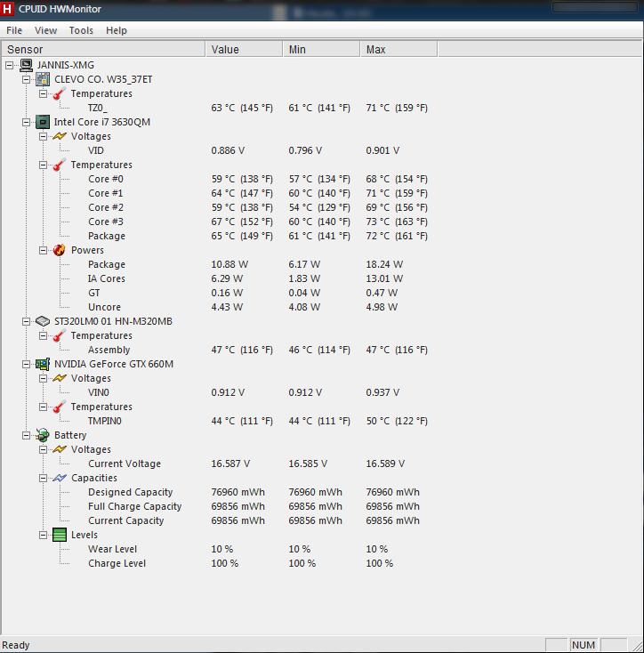Click the Voltages lightning icon under Battery
The height and width of the screenshot is (653, 644).
click(60, 449)
